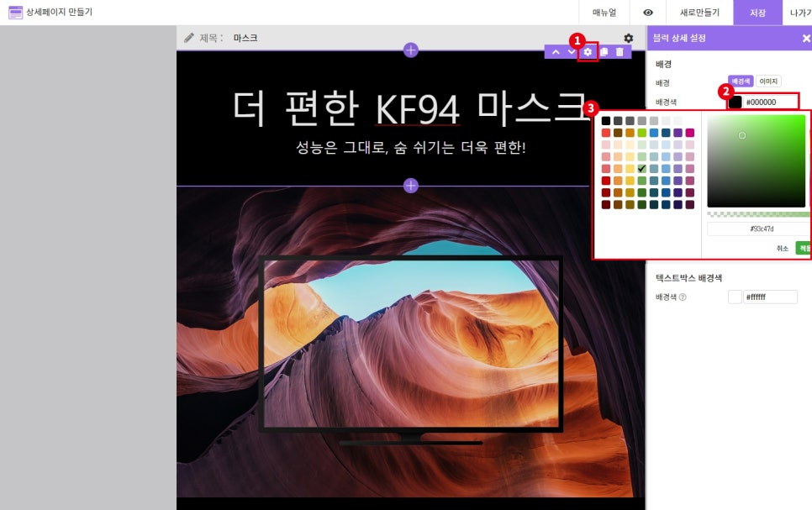Click inside the green saturation gradient area

click(x=756, y=161)
